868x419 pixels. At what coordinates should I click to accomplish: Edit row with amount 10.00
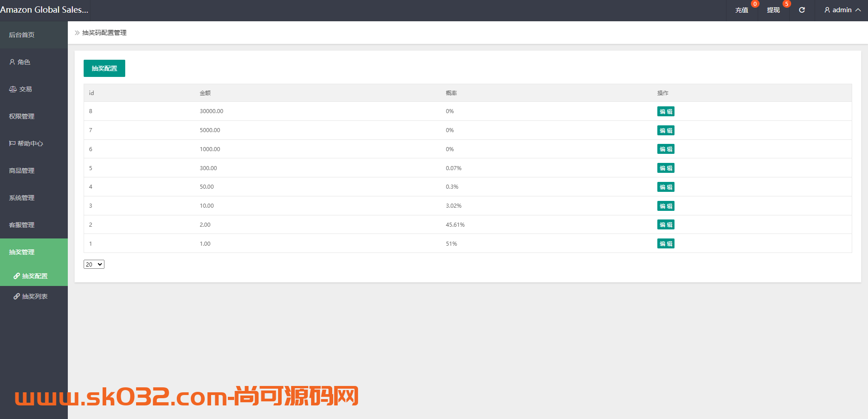click(666, 206)
